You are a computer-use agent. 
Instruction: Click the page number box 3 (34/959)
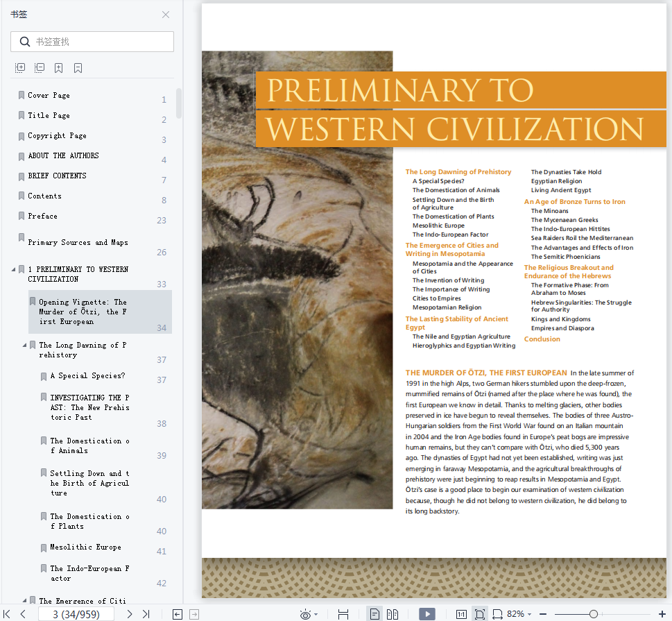tap(76, 614)
